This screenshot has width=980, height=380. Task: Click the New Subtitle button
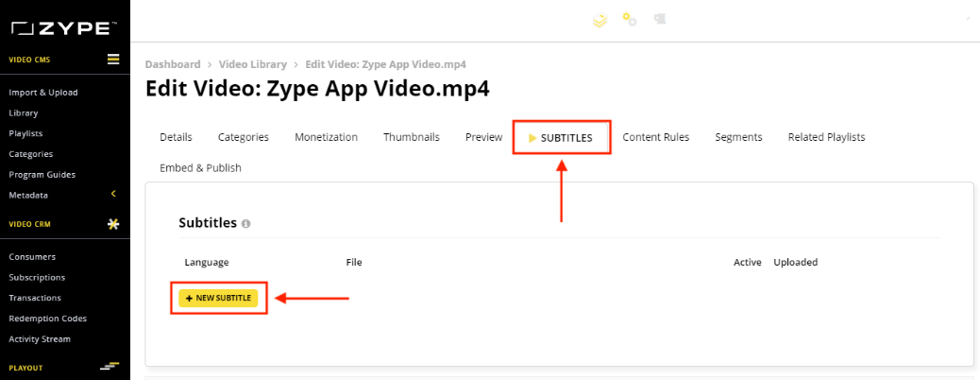pyautogui.click(x=218, y=298)
